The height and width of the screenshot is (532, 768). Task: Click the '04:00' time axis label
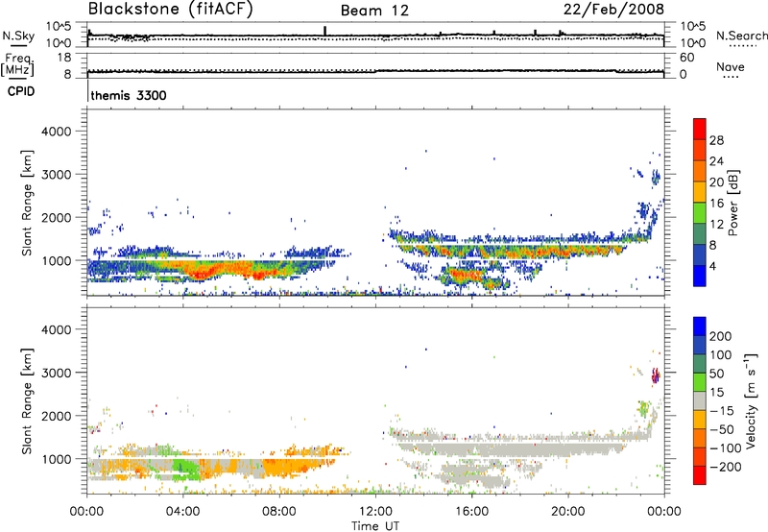point(182,512)
